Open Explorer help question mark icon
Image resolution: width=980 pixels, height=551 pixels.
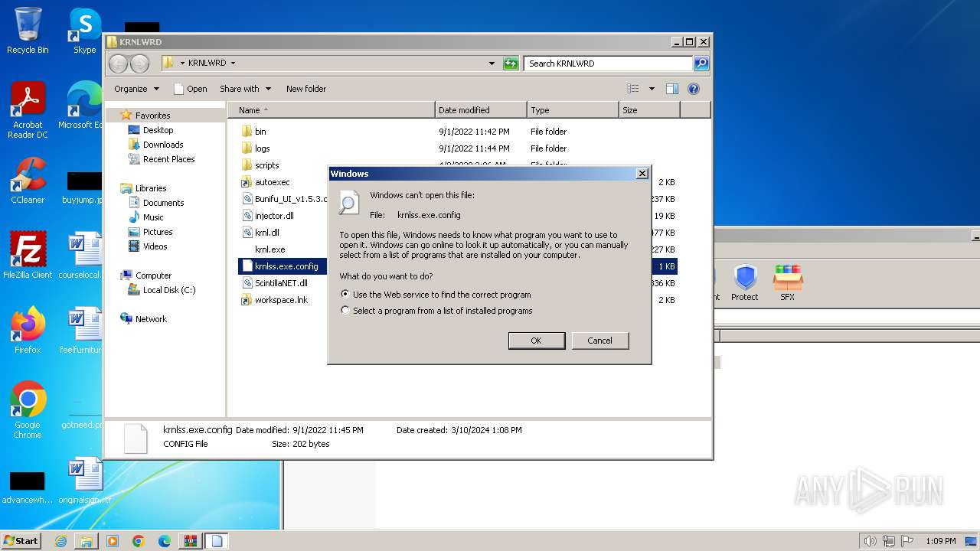tap(694, 89)
